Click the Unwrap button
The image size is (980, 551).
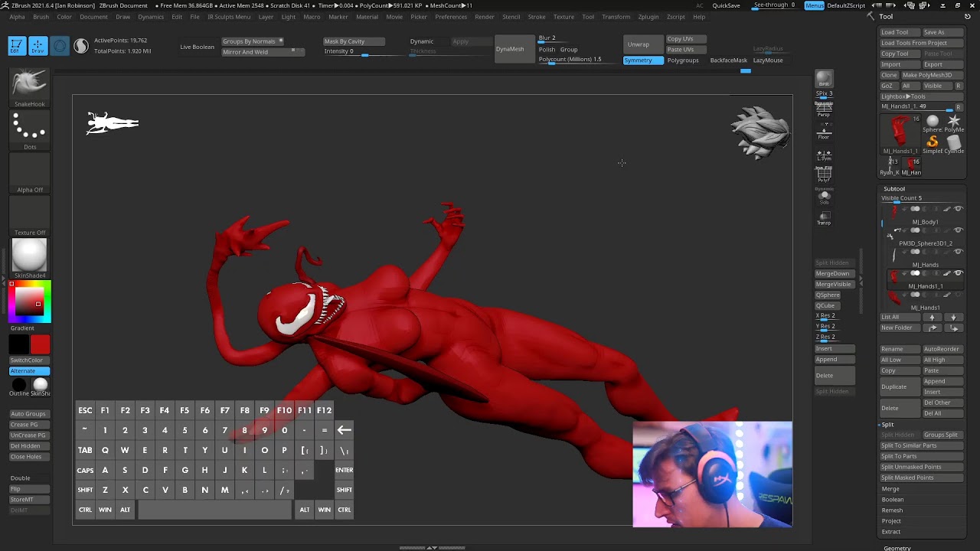click(643, 44)
